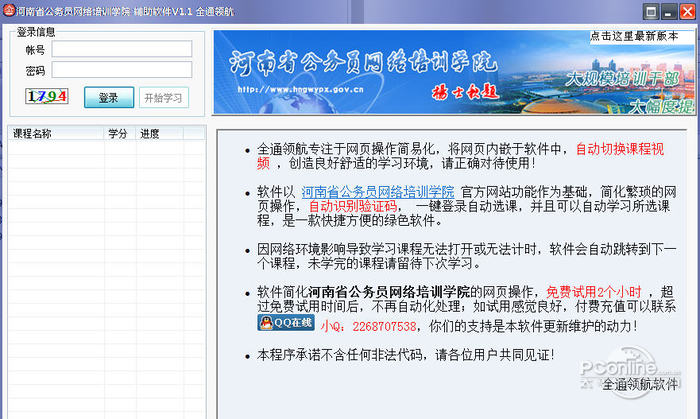Click the application logo icon in title bar

pos(9,10)
